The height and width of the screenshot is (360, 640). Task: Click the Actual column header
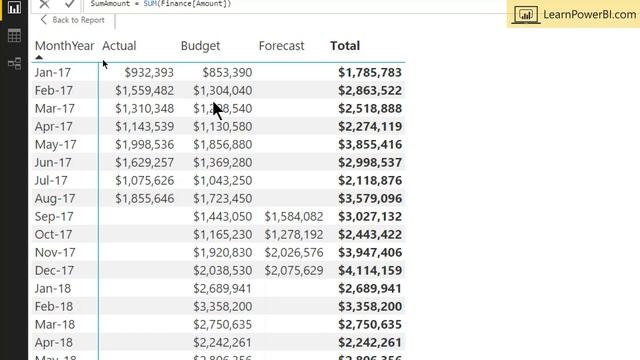pyautogui.click(x=119, y=46)
